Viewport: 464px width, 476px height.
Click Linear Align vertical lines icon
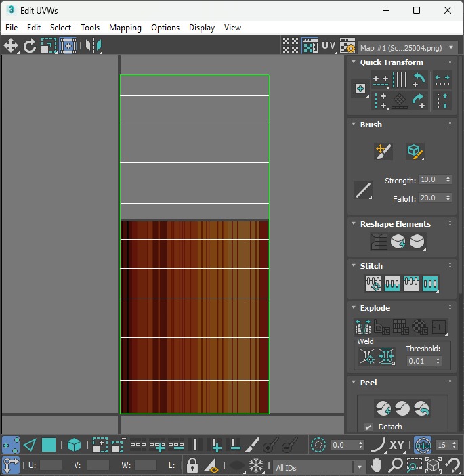400,80
